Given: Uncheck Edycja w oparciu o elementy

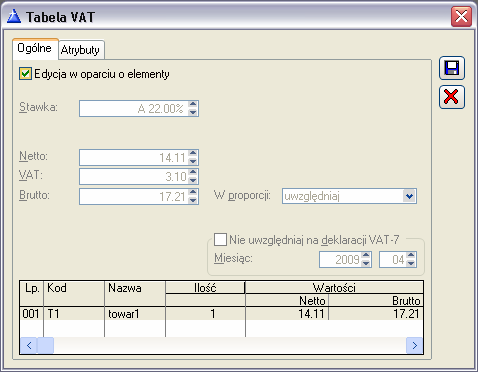Looking at the screenshot, I should click(25, 74).
